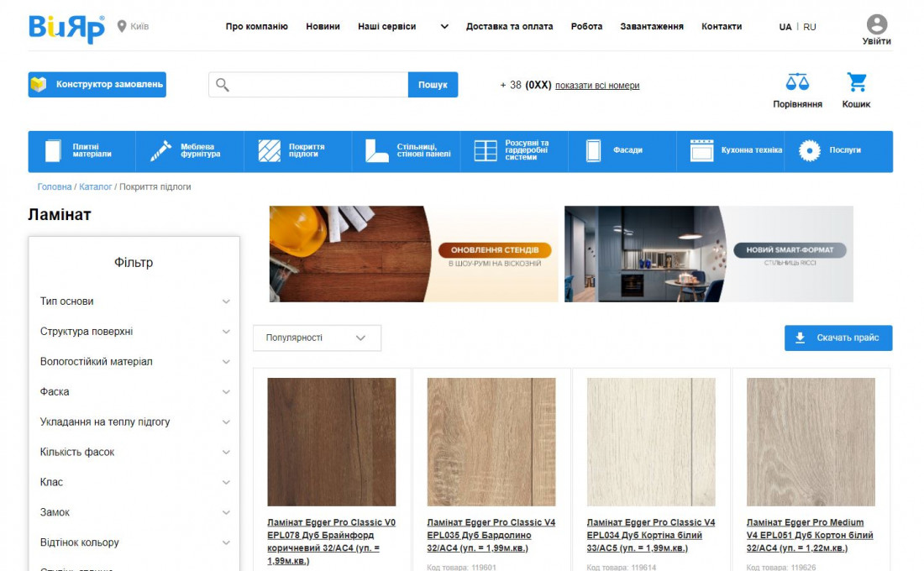The height and width of the screenshot is (571, 924).
Task: Click the magnifier icon in search field
Action: pyautogui.click(x=222, y=85)
